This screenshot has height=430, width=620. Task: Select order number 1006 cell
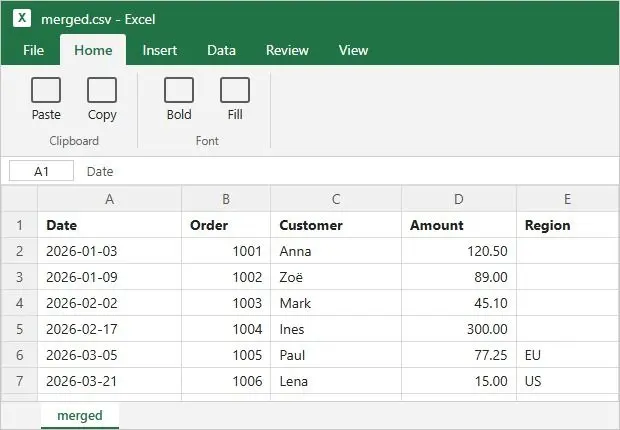pos(226,381)
